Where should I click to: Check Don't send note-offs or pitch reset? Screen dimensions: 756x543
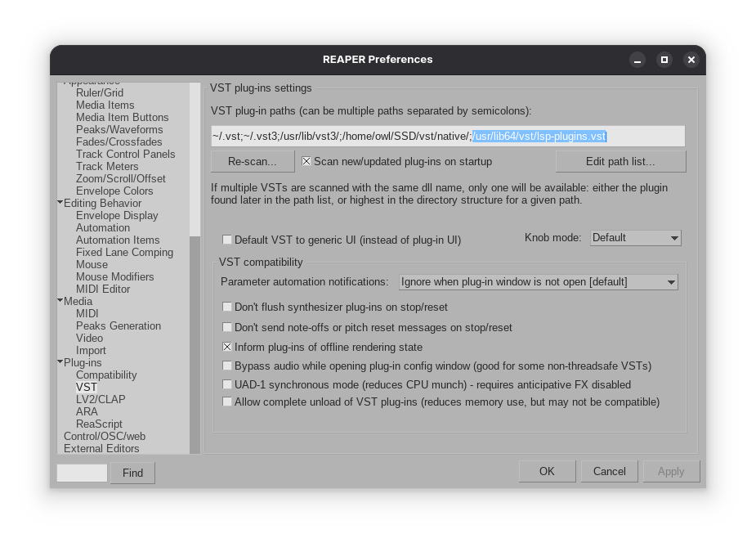pyautogui.click(x=226, y=327)
